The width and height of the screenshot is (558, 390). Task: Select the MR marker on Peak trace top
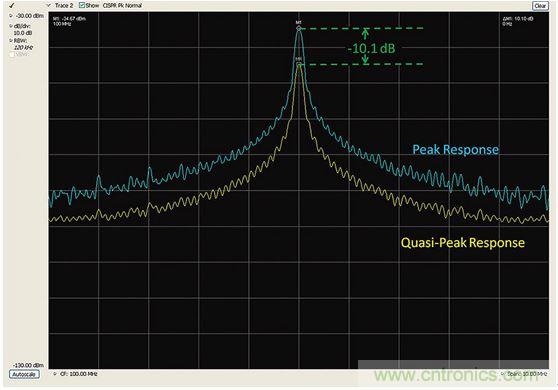point(299,28)
